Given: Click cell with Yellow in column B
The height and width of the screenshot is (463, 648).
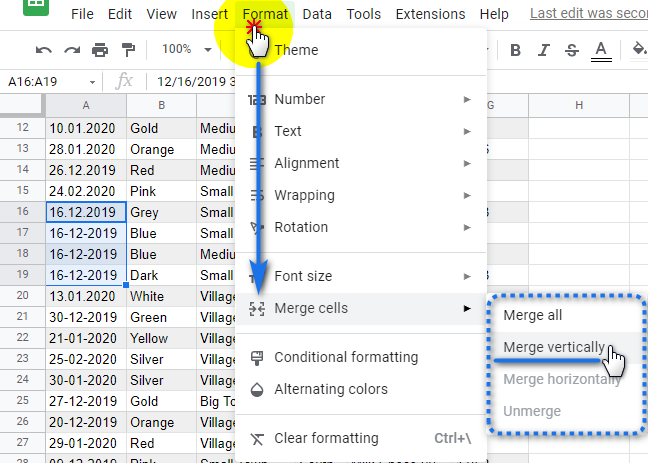Looking at the screenshot, I should (x=161, y=338).
